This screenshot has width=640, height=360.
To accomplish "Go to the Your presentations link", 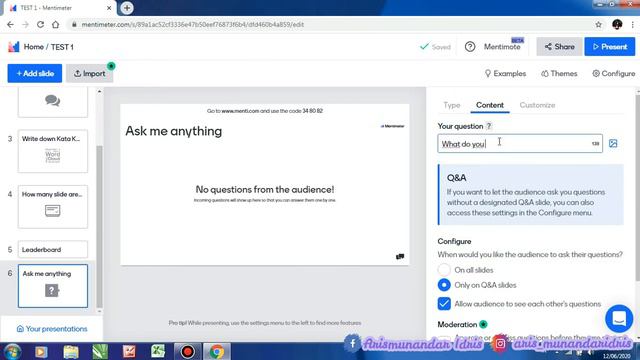I will click(x=52, y=329).
